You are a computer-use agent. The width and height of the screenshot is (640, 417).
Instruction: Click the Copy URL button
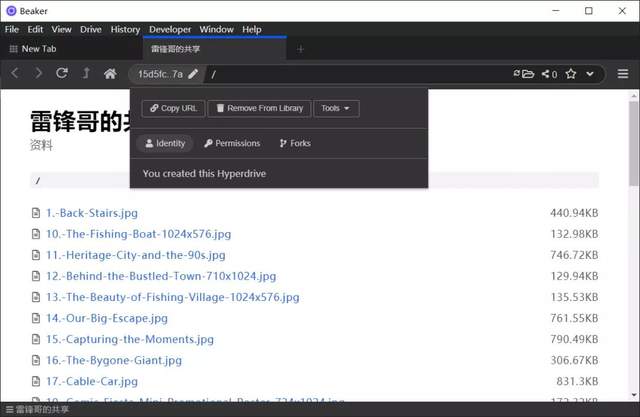point(173,109)
